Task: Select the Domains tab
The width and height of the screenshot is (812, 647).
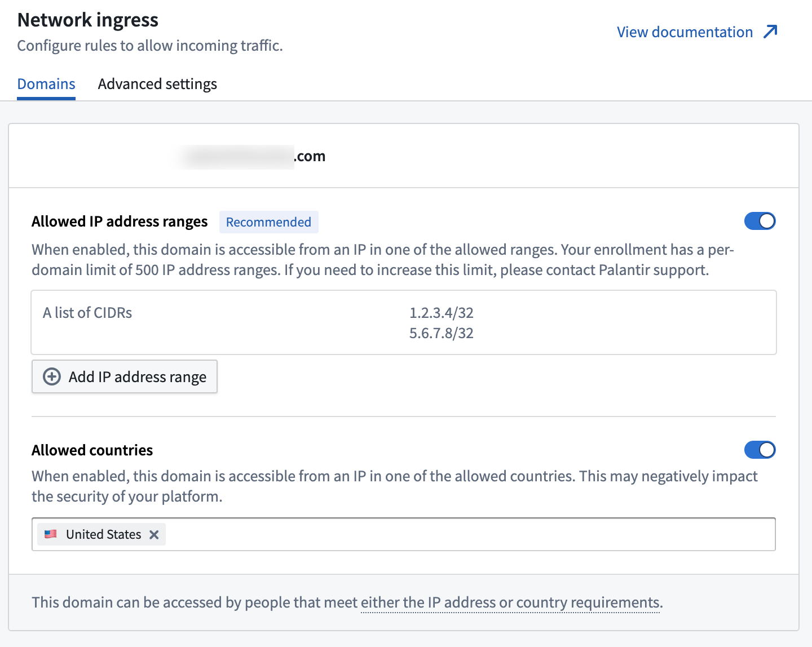Action: click(46, 84)
